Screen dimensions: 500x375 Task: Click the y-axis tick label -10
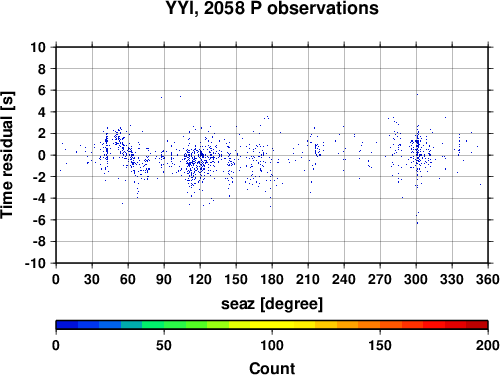(35, 263)
